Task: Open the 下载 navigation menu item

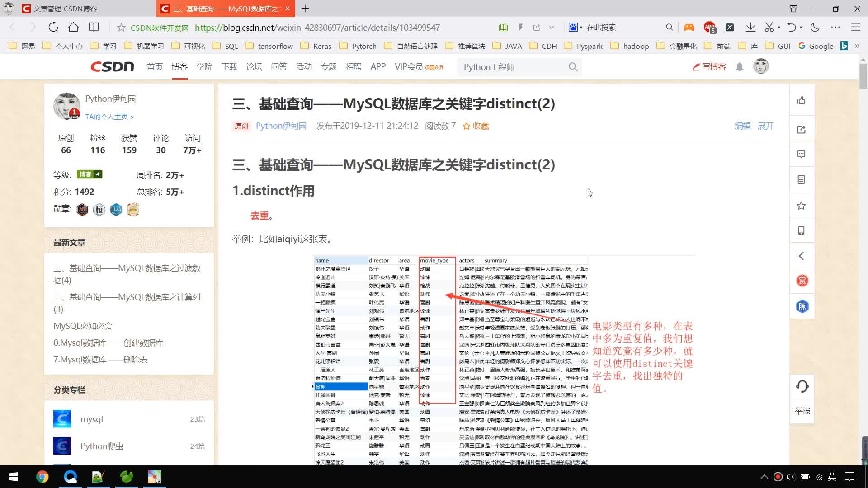Action: pos(229,67)
